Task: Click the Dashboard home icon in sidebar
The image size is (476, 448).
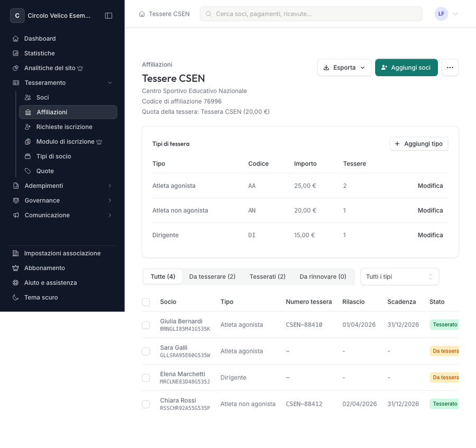Action: pos(15,39)
